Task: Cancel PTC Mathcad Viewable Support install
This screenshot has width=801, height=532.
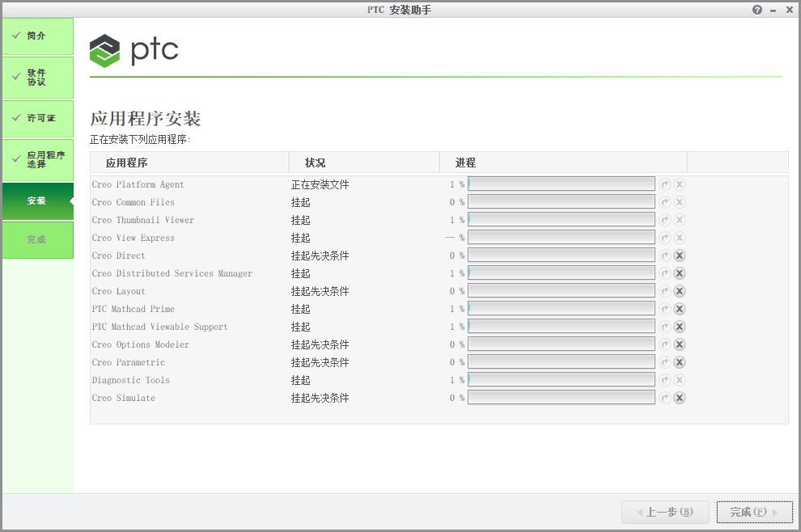Action: point(680,327)
